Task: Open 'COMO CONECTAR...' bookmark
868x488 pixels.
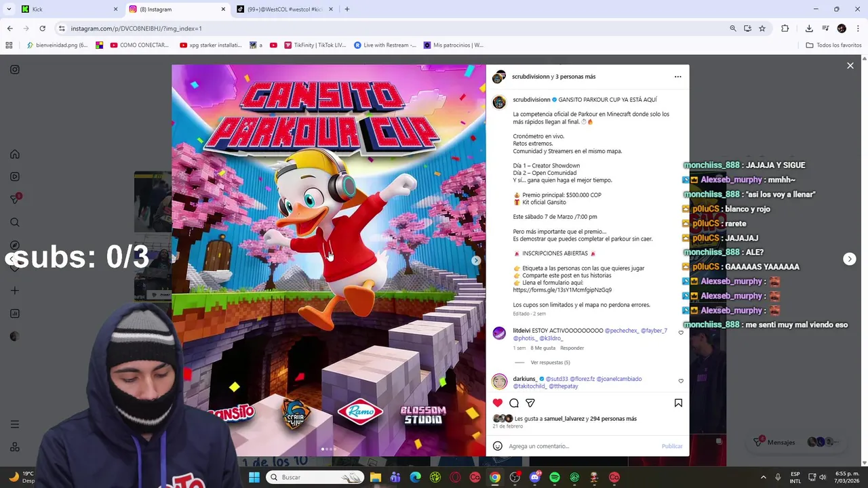Action: tap(139, 45)
